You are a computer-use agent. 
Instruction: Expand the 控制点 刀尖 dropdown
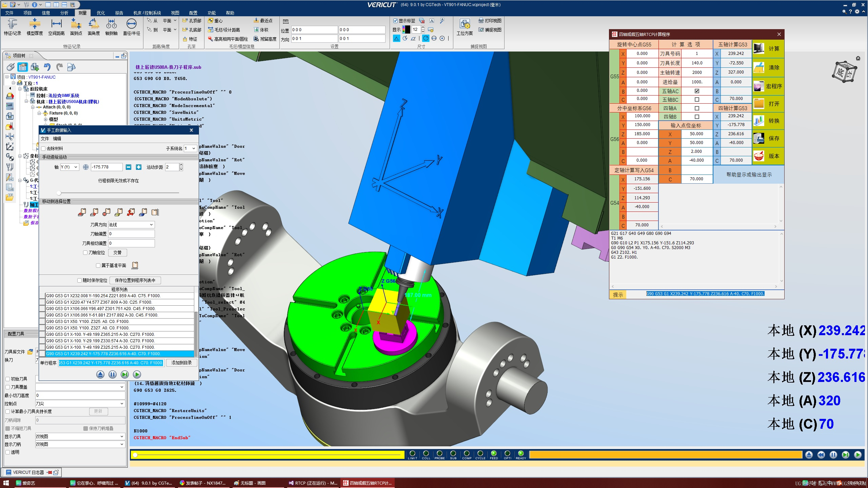click(80, 404)
